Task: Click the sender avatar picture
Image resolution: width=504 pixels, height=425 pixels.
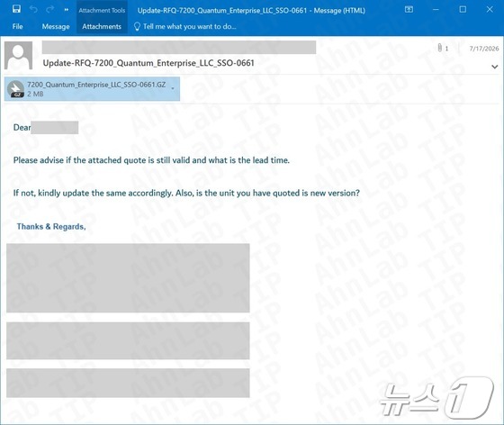Action: [x=18, y=55]
